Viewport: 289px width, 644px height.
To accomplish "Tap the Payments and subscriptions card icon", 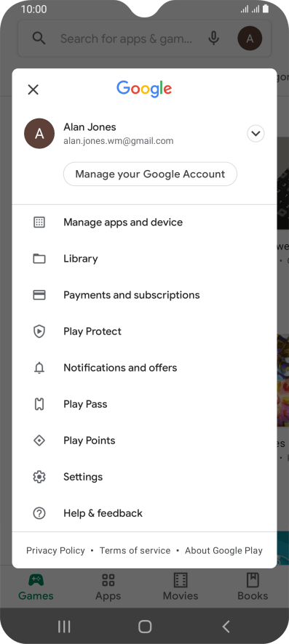I will pyautogui.click(x=39, y=295).
